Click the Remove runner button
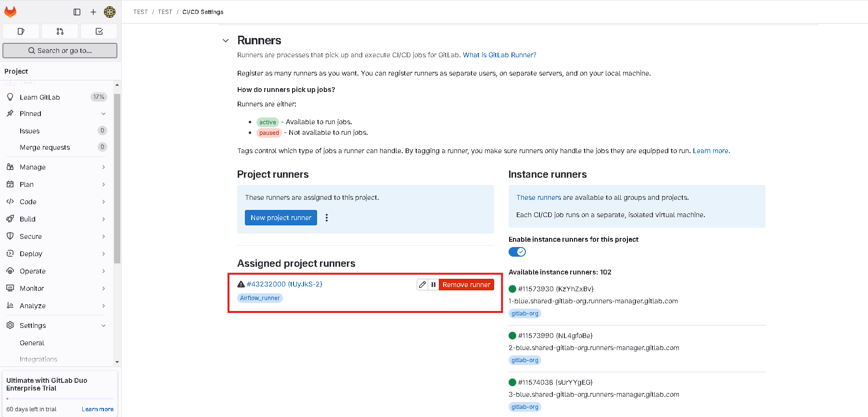This screenshot has width=868, height=417. click(x=466, y=285)
